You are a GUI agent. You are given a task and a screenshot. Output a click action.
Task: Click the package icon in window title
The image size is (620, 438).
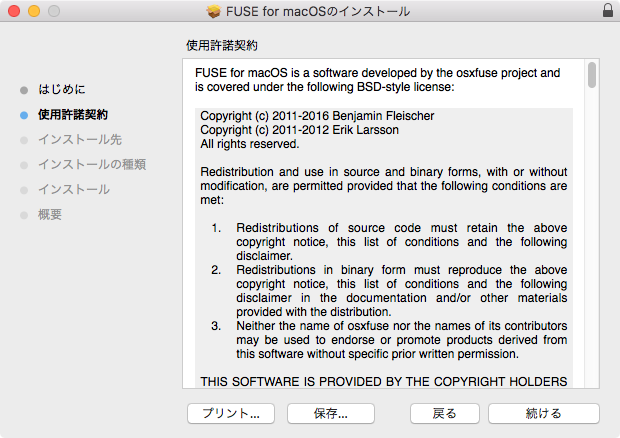tap(214, 11)
